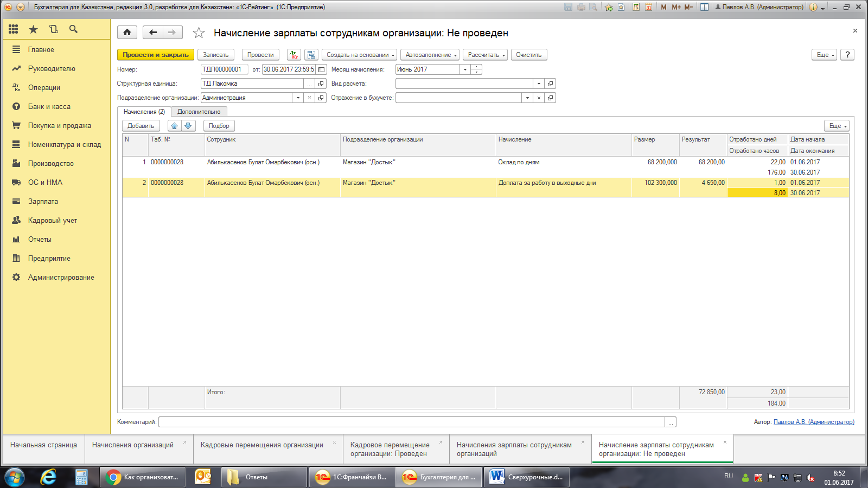Close Начисления организаций bottom tab
Image resolution: width=868 pixels, height=488 pixels.
click(x=184, y=442)
